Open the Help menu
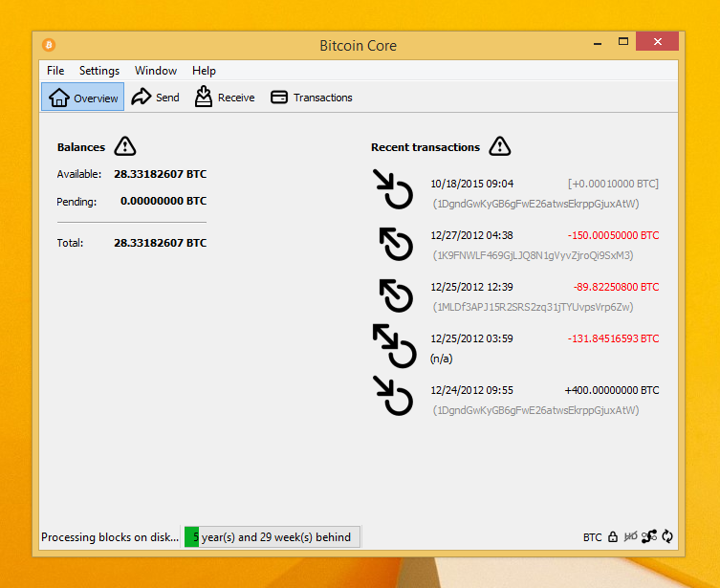The image size is (720, 588). tap(204, 71)
